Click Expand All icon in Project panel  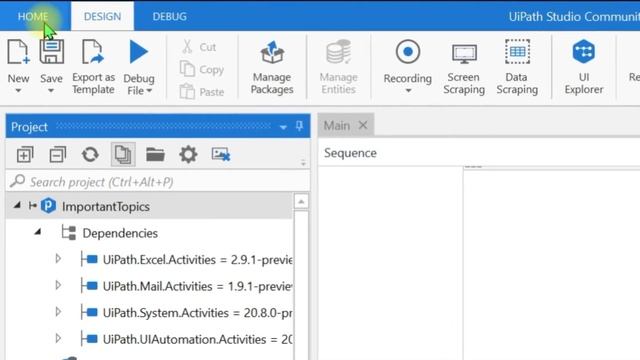(x=25, y=155)
